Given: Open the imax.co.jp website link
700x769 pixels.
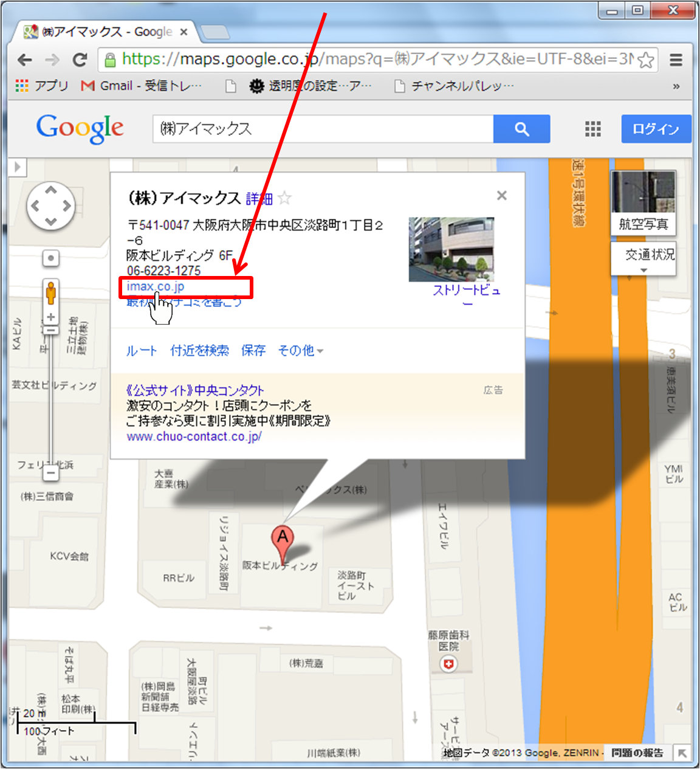Looking at the screenshot, I should point(156,286).
